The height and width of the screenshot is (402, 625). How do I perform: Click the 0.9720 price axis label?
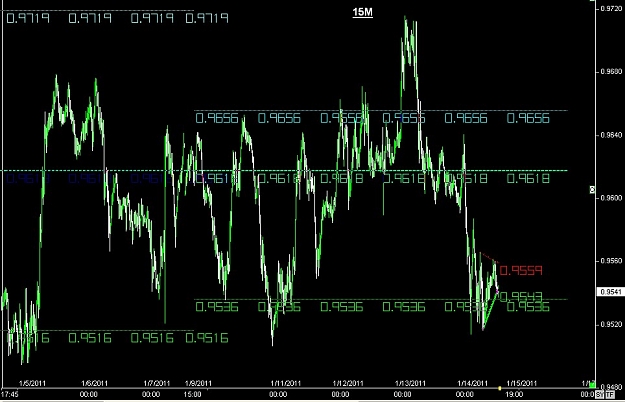(x=612, y=8)
